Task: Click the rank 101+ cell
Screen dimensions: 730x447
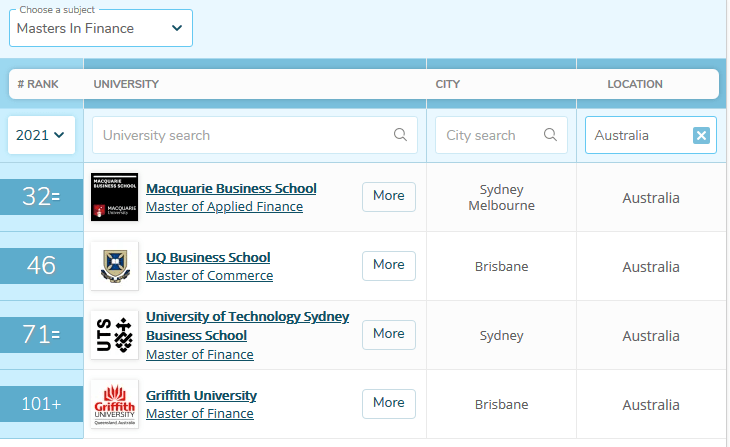Action: coord(41,404)
